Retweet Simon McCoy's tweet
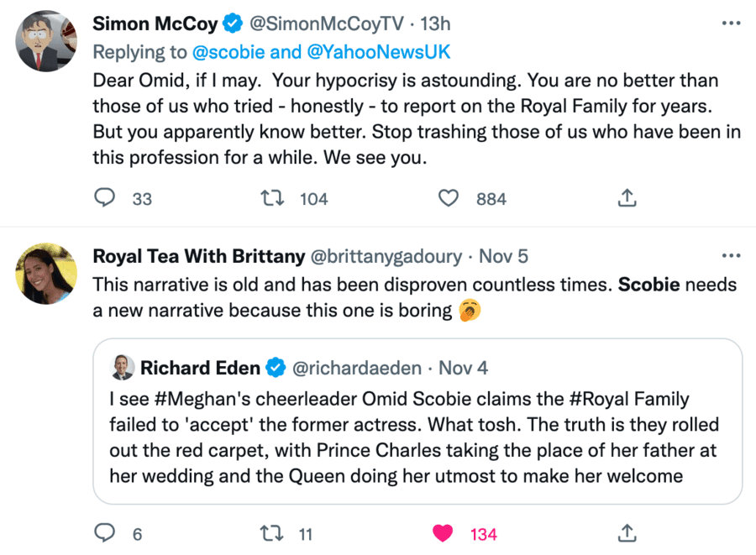This screenshot has width=756, height=555. [270, 198]
